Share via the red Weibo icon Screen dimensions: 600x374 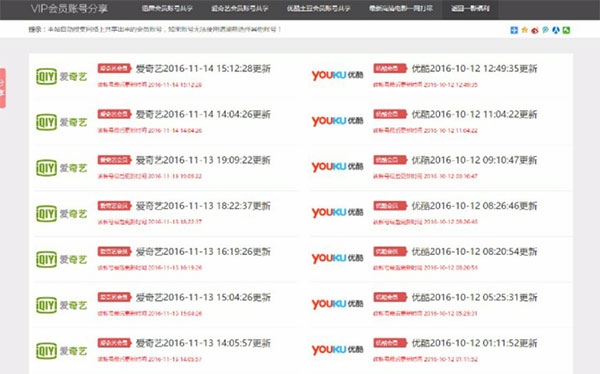pyautogui.click(x=535, y=30)
